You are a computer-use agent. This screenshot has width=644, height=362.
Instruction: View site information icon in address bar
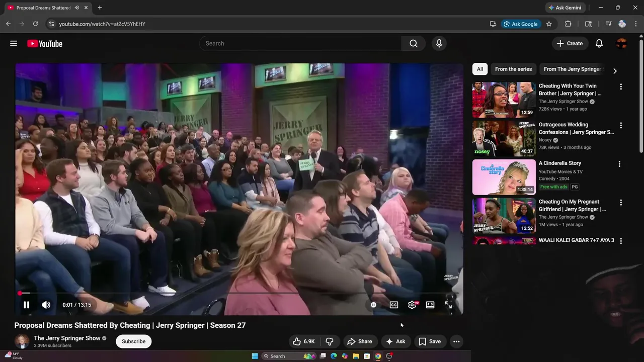51,24
